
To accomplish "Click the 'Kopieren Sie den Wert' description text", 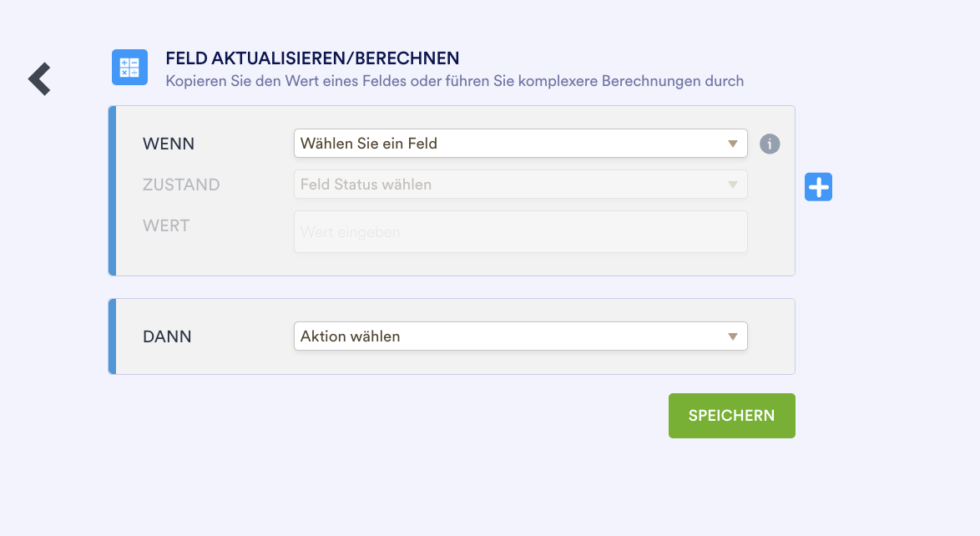I will tap(454, 81).
